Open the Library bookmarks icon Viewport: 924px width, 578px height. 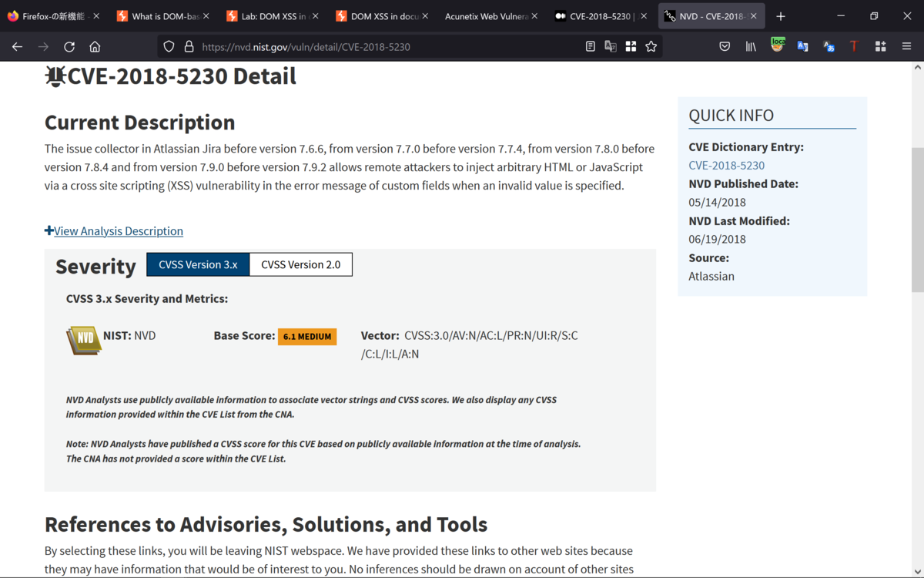coord(751,47)
